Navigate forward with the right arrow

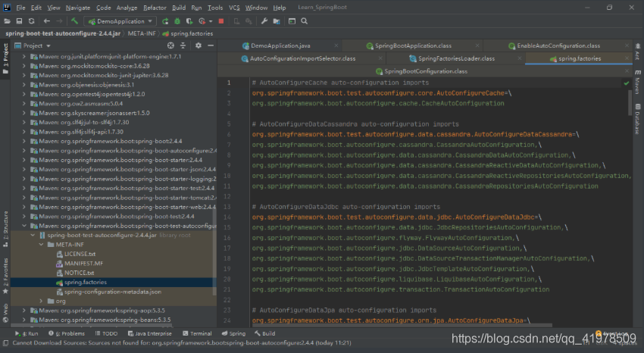tap(59, 21)
